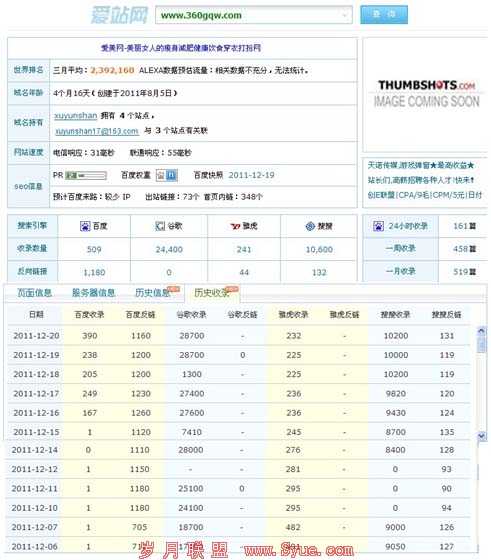This screenshot has width=491, height=560.
Task: Click the Baidu paw icon in search engine row
Action: coord(85,226)
